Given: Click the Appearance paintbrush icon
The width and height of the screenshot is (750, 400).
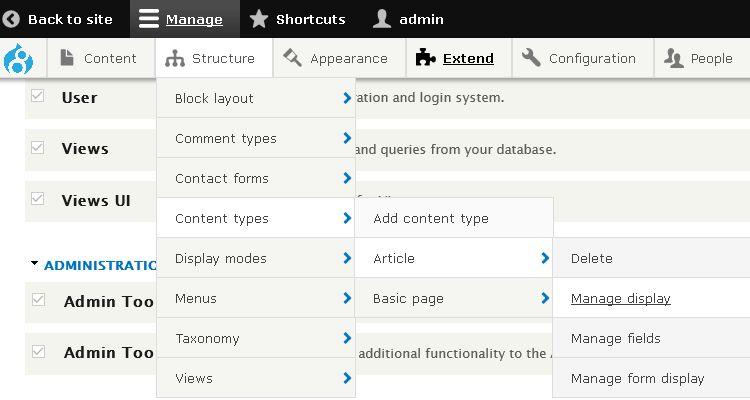Looking at the screenshot, I should (x=292, y=58).
